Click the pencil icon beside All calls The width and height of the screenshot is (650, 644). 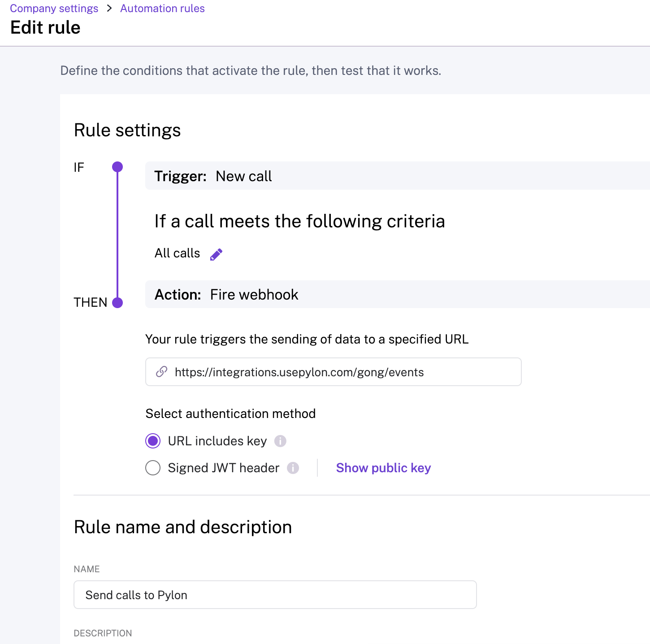click(216, 254)
